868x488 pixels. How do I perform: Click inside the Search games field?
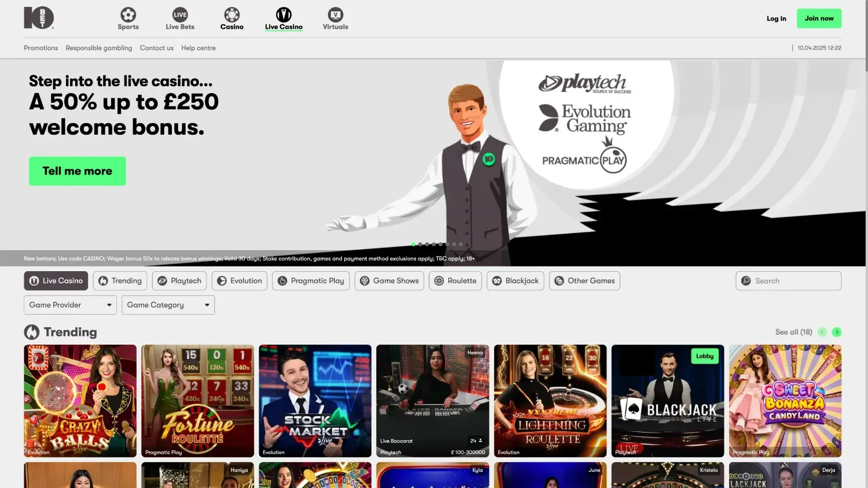pos(788,281)
